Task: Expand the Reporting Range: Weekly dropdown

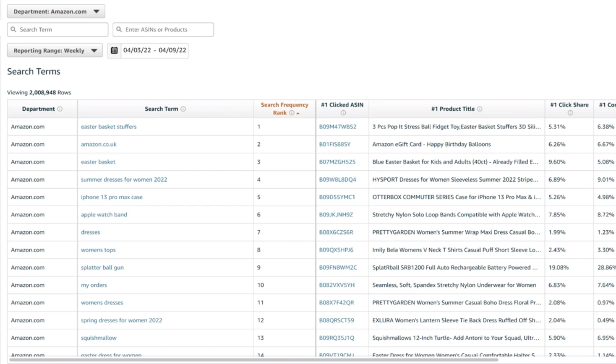Action: point(55,50)
